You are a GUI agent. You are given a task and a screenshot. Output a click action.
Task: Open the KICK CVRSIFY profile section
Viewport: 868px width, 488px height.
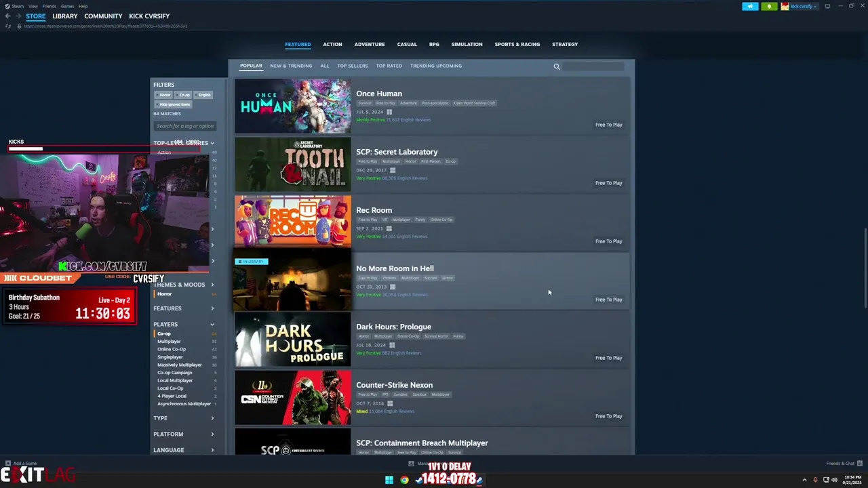149,16
